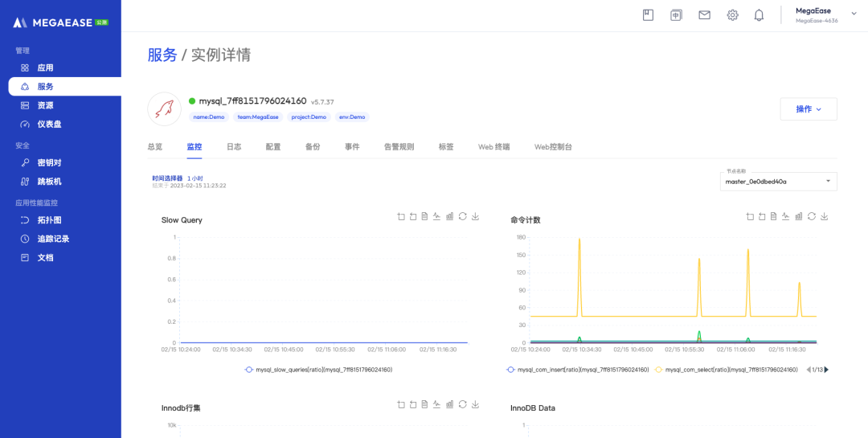Screen dimensions: 868x438
Task: Expand the MegaEase account menu
Action: [x=816, y=15]
